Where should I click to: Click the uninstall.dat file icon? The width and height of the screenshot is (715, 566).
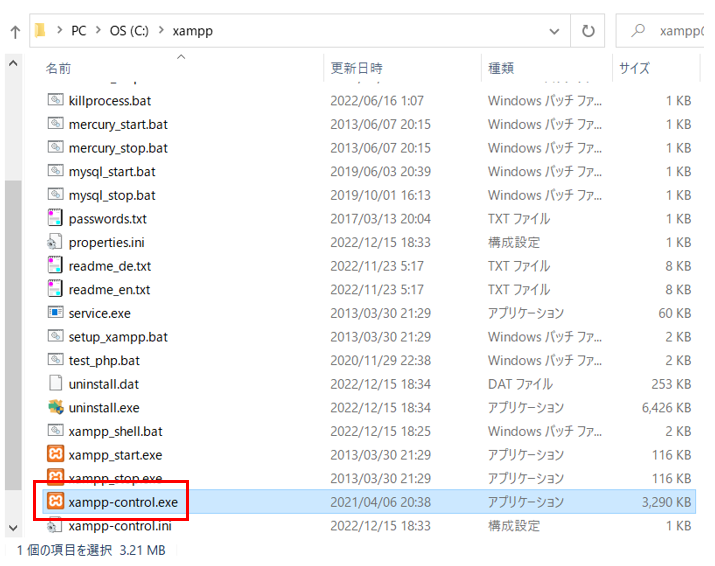coord(55,384)
